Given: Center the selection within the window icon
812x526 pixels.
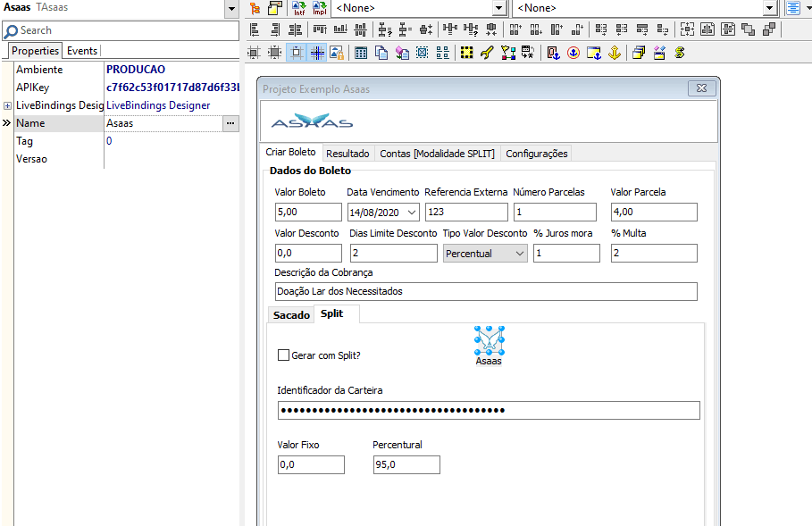Looking at the screenshot, I should click(687, 29).
